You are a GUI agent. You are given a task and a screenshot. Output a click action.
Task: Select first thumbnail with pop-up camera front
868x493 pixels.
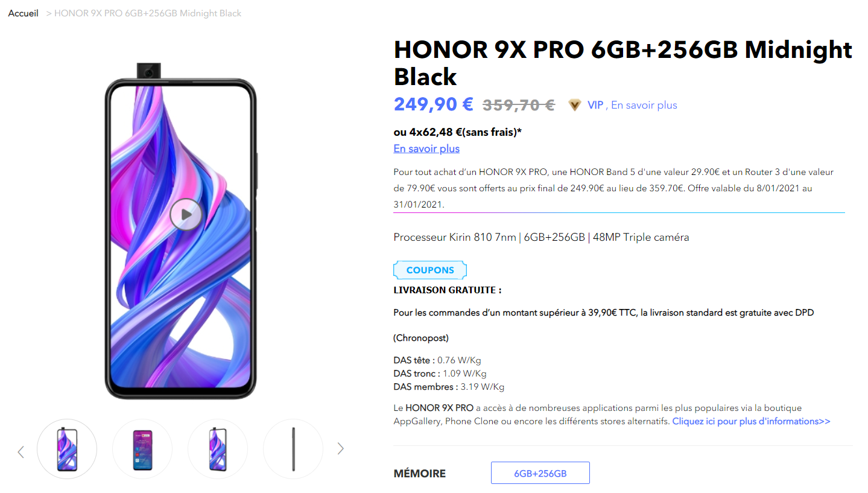67,449
